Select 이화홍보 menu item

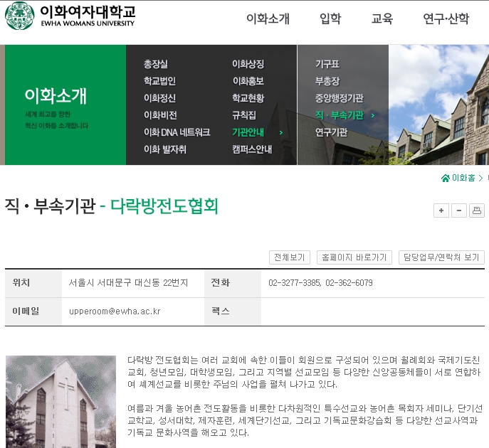[x=248, y=81]
